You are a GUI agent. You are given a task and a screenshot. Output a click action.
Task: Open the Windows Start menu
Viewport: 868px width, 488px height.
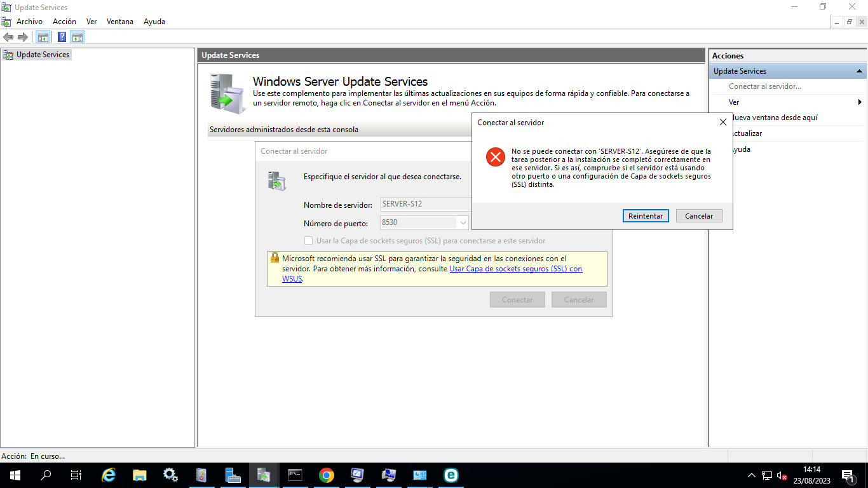(x=15, y=475)
